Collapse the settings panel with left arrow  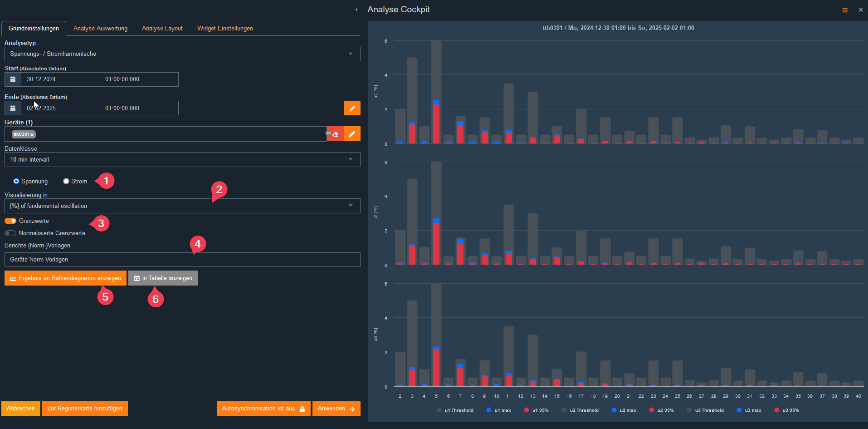pos(356,10)
